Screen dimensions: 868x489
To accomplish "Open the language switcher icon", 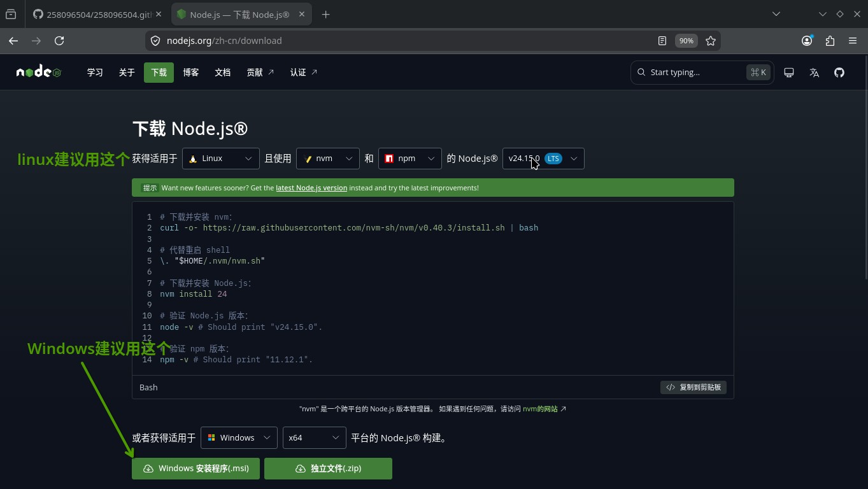I will point(814,73).
